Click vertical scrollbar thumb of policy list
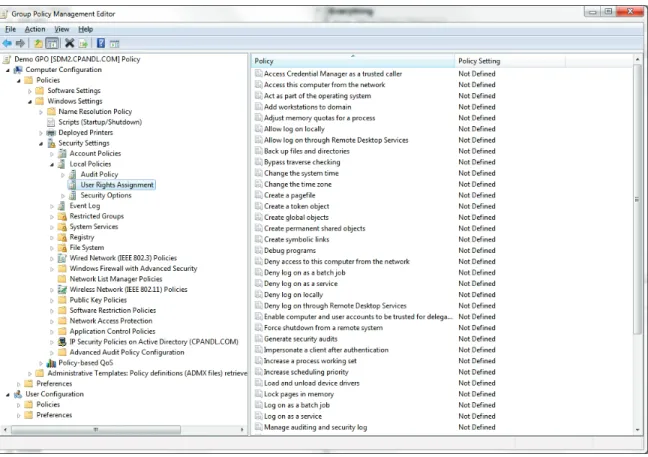Screen dimensions: 648x457 [637, 200]
